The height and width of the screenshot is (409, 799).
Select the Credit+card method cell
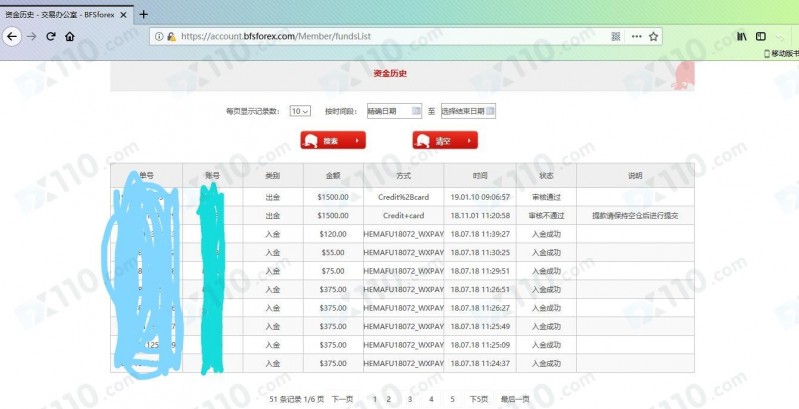click(404, 215)
